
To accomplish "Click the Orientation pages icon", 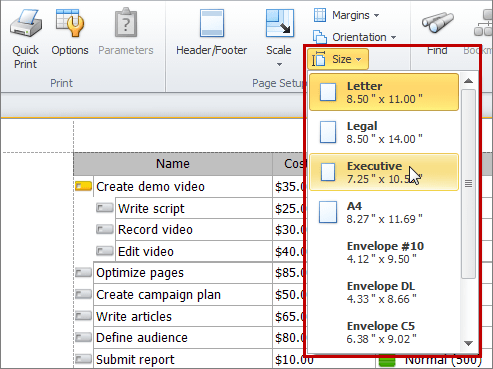I will 320,37.
